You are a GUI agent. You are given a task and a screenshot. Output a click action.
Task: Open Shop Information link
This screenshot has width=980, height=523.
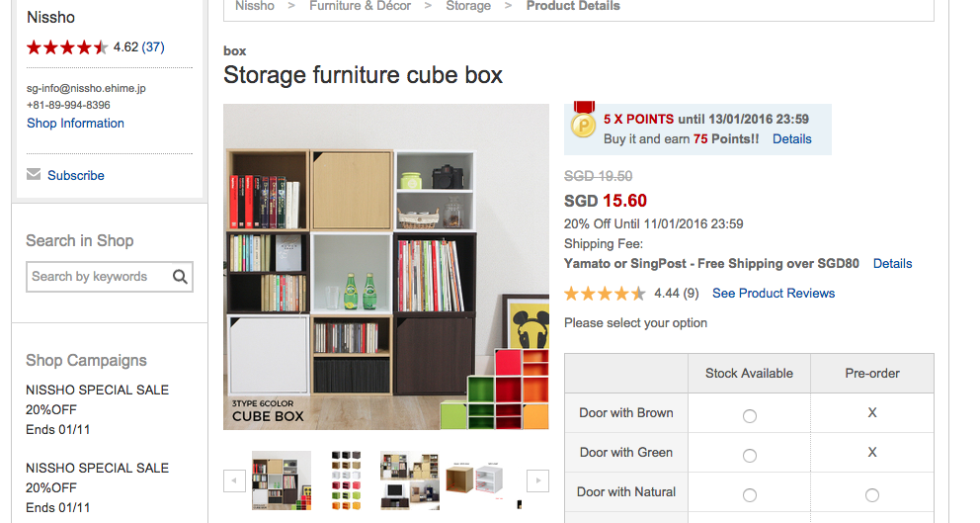point(75,124)
